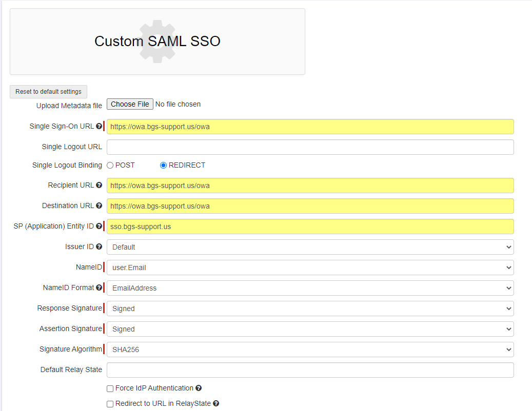Click help icon beside NameID Format

pyautogui.click(x=98, y=287)
